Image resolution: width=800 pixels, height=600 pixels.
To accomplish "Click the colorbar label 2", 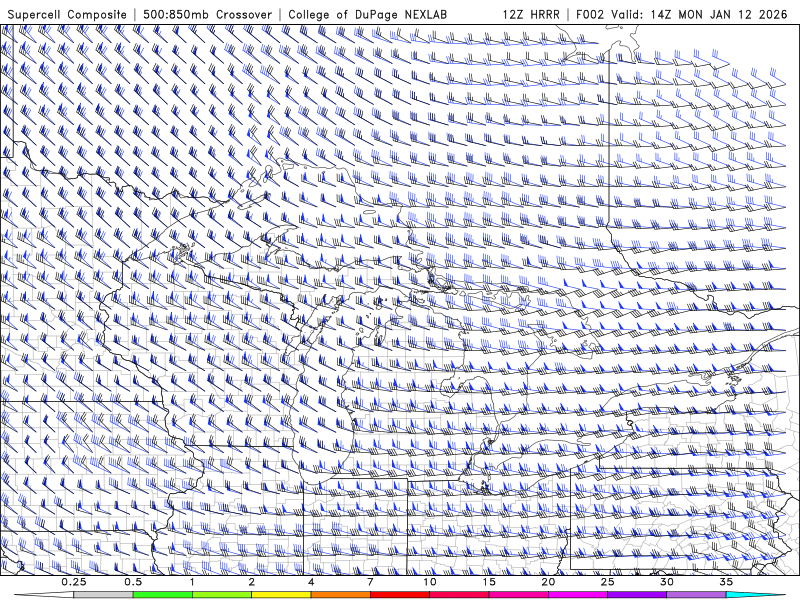I will (252, 582).
